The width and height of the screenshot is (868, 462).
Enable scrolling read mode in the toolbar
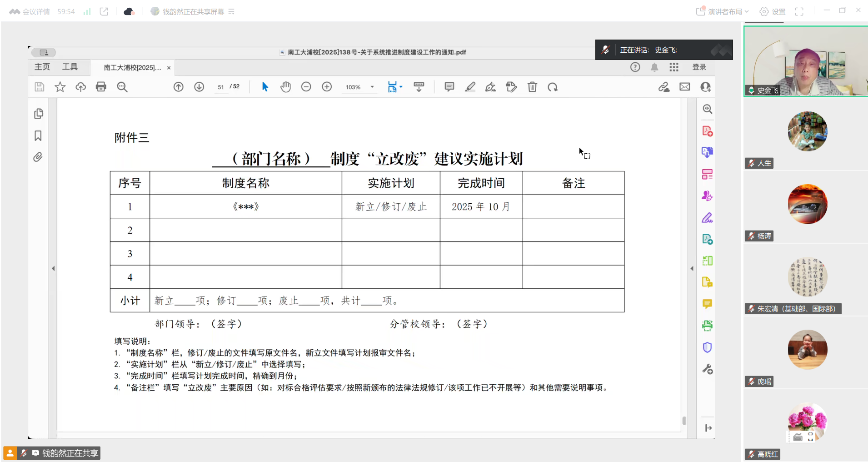tap(419, 87)
